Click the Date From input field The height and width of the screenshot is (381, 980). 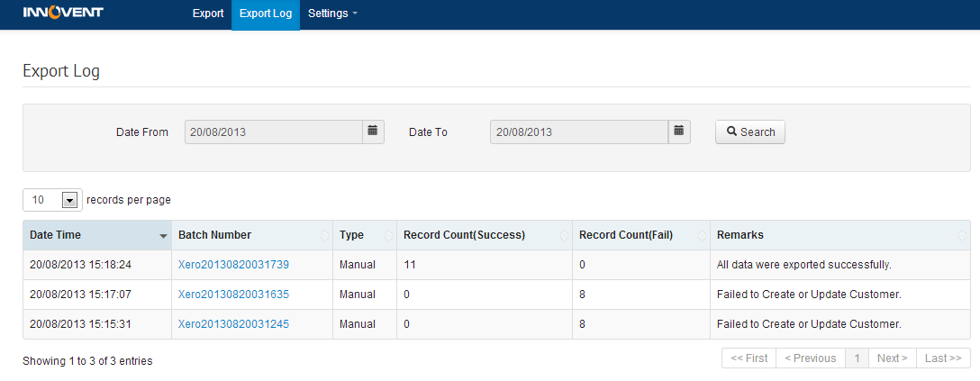274,132
